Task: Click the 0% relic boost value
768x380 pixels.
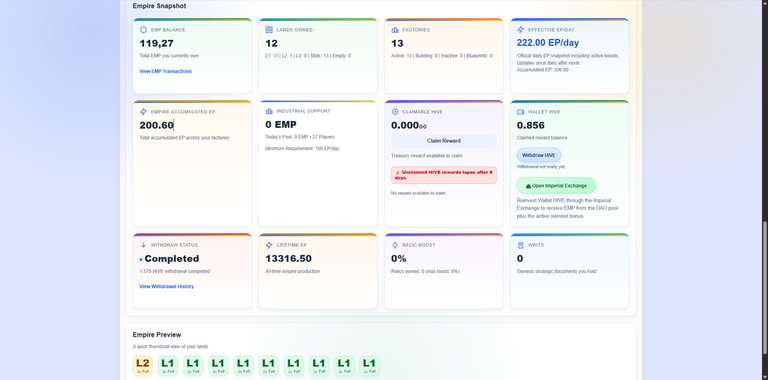Action: pos(399,259)
